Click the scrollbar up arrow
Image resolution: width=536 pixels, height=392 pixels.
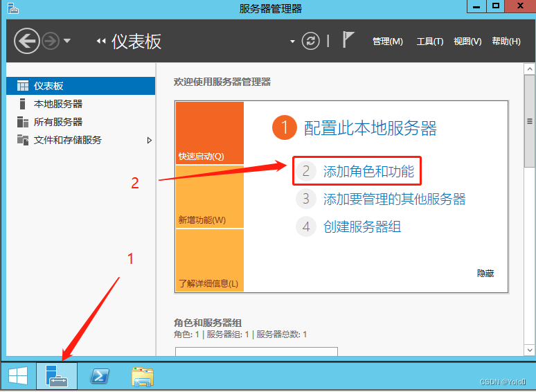pyautogui.click(x=530, y=69)
